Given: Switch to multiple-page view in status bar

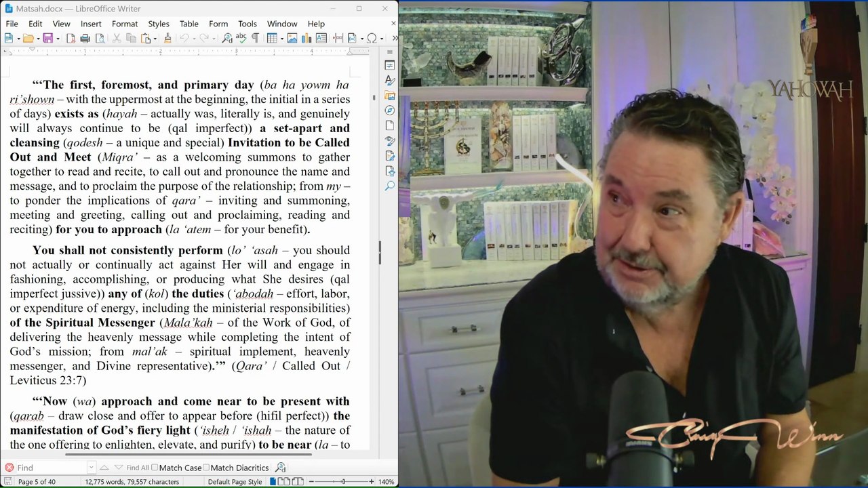Looking at the screenshot, I should point(283,482).
